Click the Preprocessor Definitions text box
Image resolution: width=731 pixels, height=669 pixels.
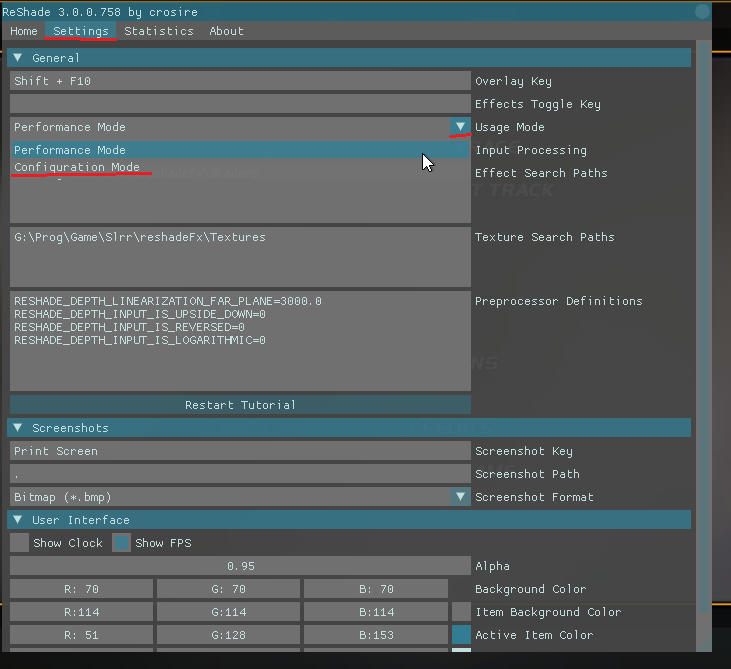[x=240, y=341]
